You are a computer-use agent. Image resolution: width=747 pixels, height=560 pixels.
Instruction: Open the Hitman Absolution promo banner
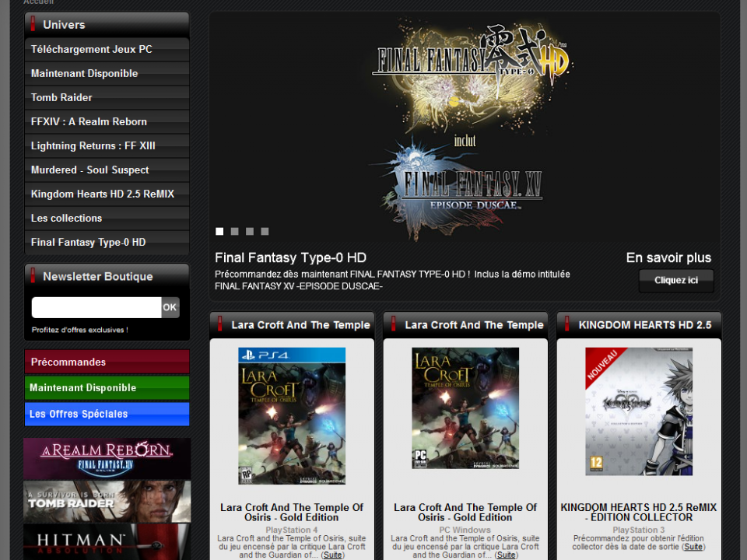tap(107, 542)
